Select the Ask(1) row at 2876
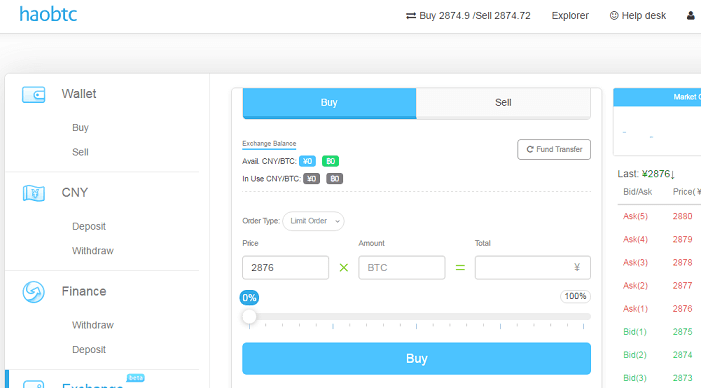 point(659,309)
